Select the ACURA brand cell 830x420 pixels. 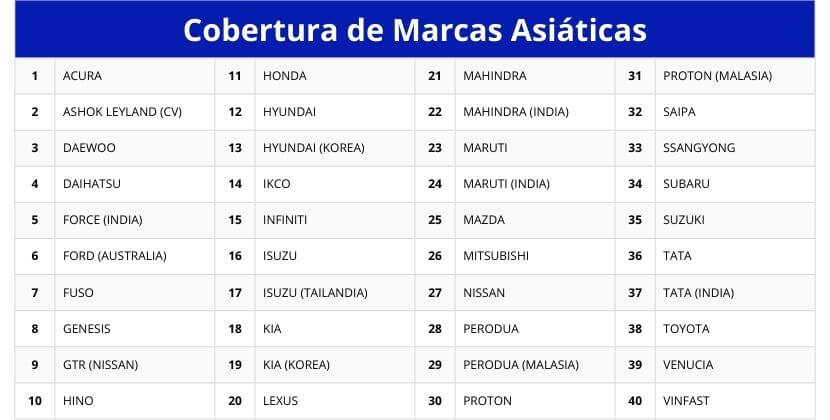82,76
